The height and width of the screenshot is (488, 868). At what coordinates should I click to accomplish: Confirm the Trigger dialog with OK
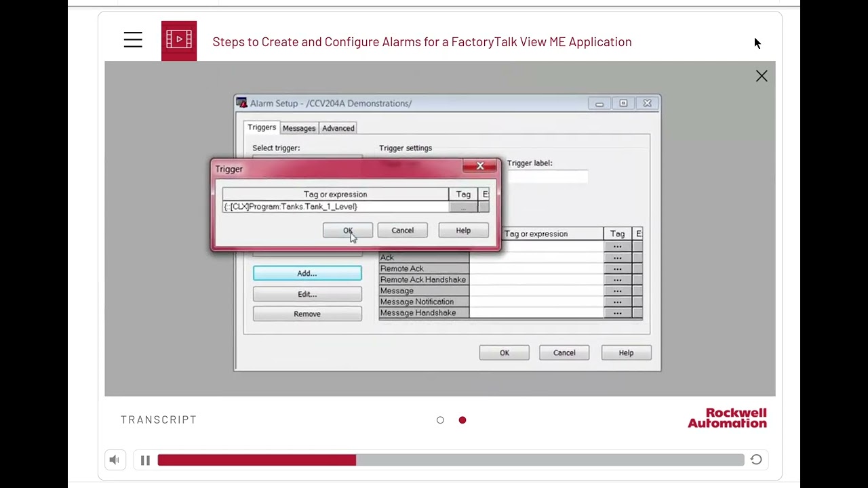[348, 230]
